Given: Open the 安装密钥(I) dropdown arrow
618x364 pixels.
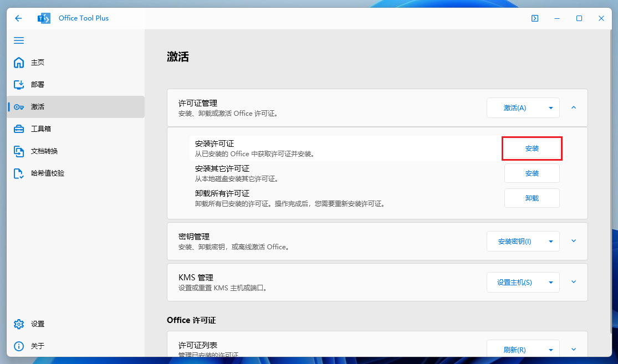Looking at the screenshot, I should [x=551, y=242].
